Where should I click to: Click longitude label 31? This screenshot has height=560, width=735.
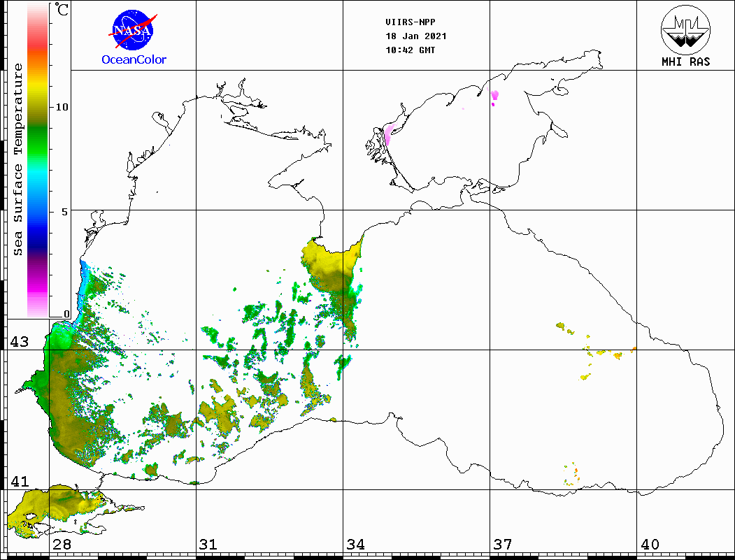[208, 544]
